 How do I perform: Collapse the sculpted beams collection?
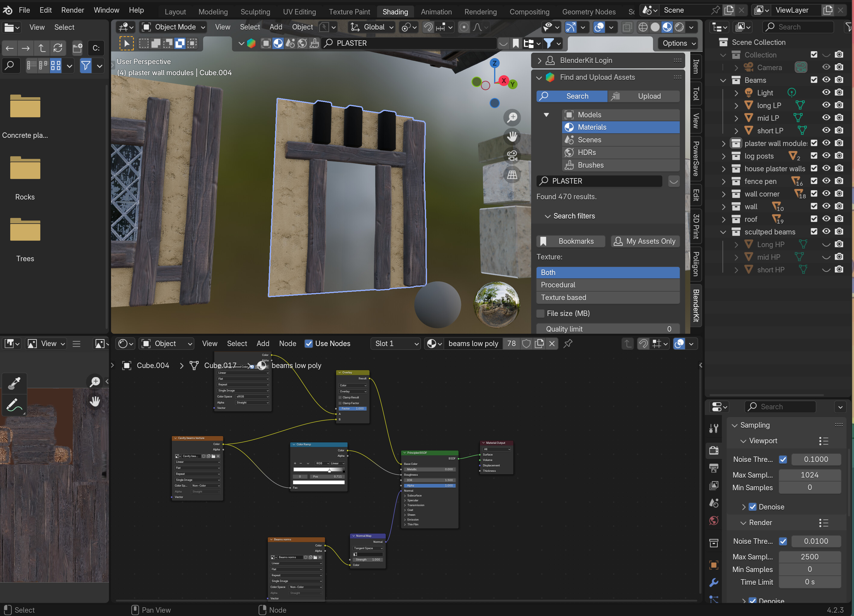[723, 232]
